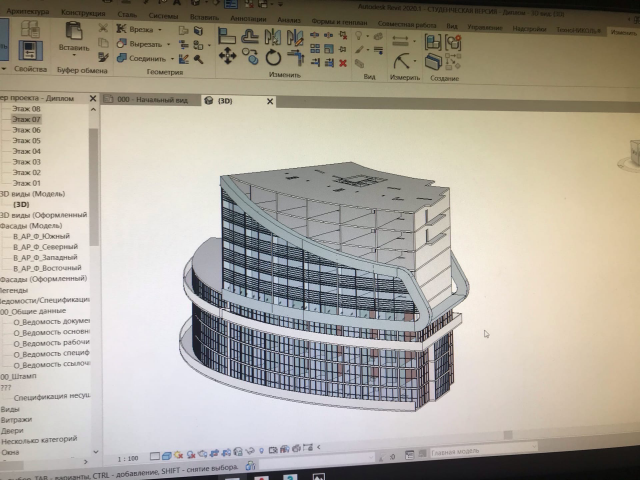Toggle shadows icon in view control bar
The height and width of the screenshot is (480, 640).
191,454
